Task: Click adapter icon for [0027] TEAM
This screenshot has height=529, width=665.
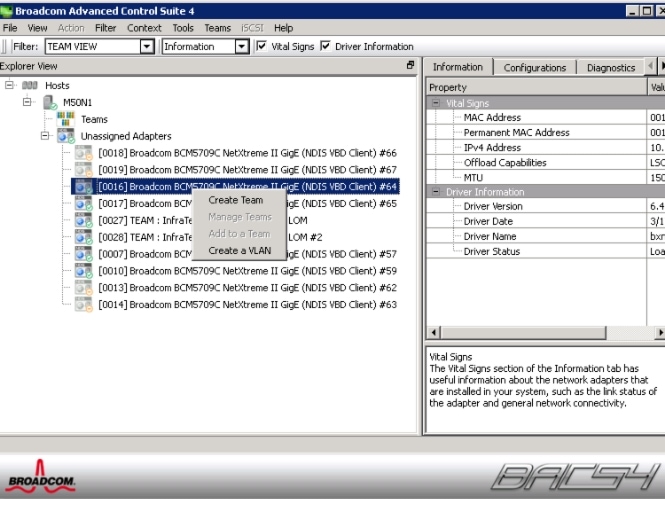Action: (x=84, y=220)
